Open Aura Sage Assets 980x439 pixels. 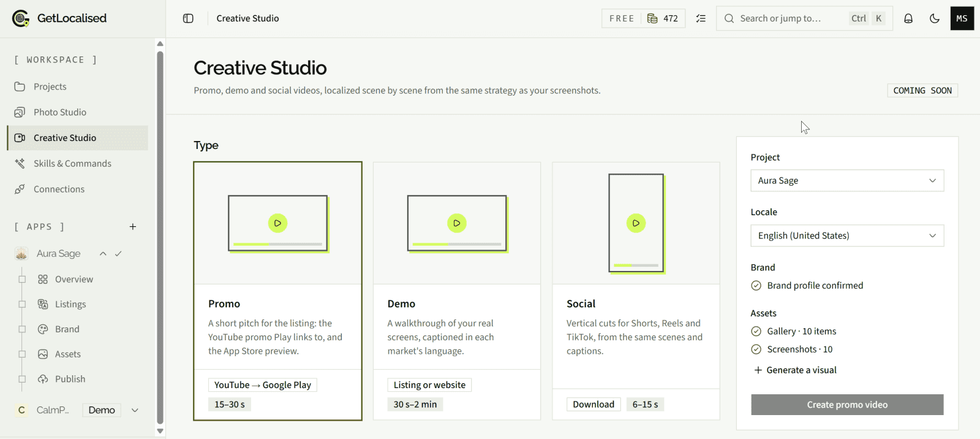(x=68, y=354)
